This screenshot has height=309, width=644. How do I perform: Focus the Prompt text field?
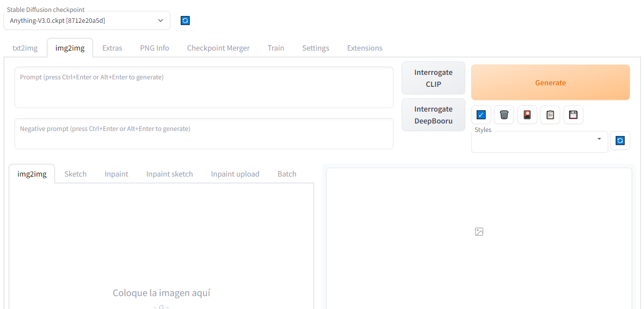point(204,87)
